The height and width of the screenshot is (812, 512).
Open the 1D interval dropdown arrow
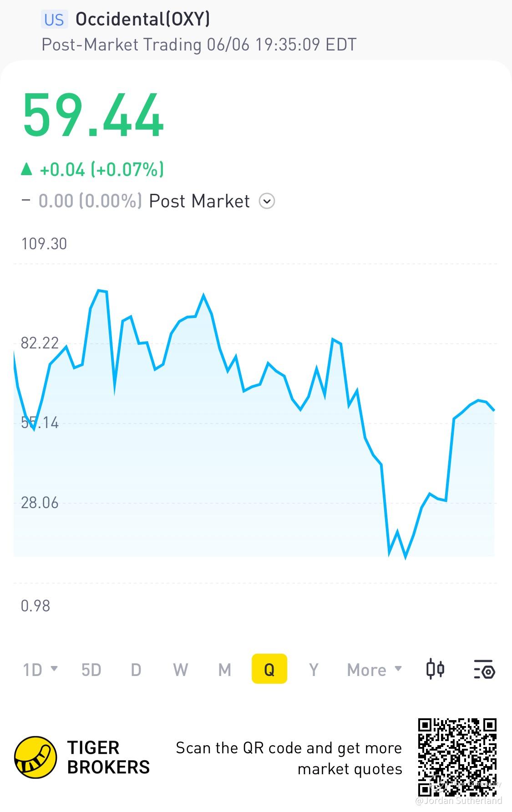[54, 669]
